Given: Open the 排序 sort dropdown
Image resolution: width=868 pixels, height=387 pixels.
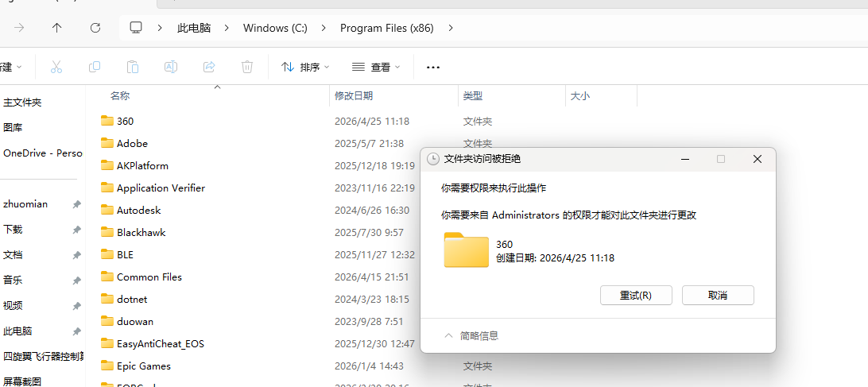Looking at the screenshot, I should click(305, 67).
